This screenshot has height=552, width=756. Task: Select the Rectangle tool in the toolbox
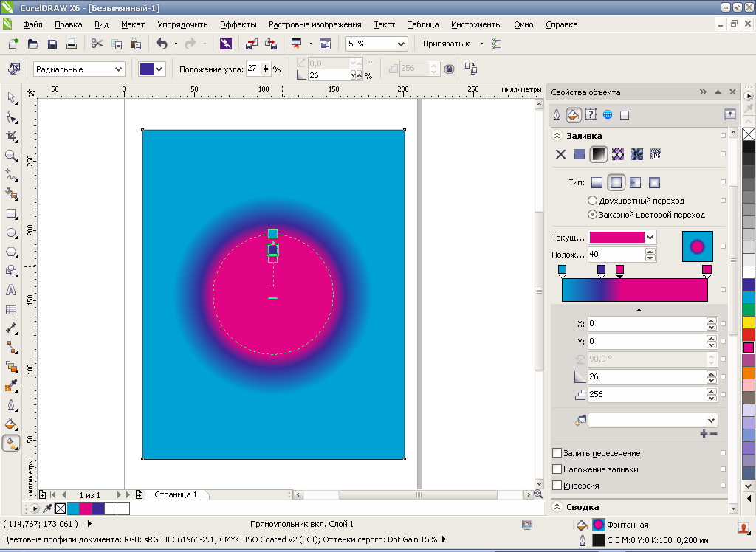click(11, 213)
